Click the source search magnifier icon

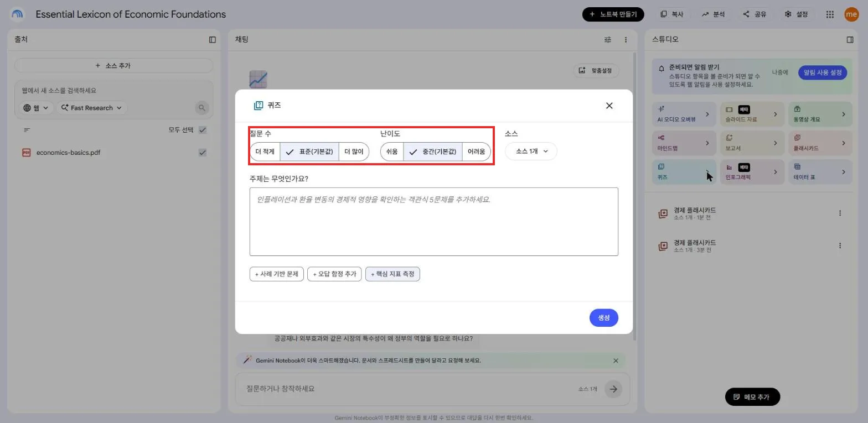point(202,108)
